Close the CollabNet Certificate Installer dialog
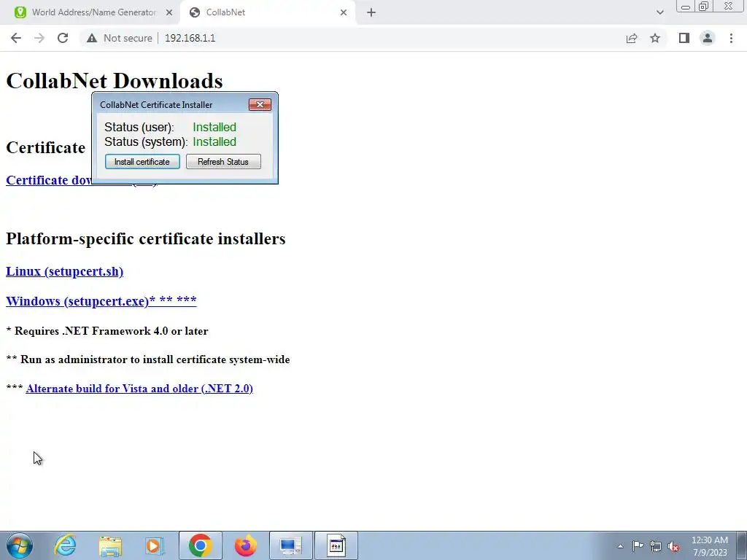747x560 pixels. click(x=260, y=105)
